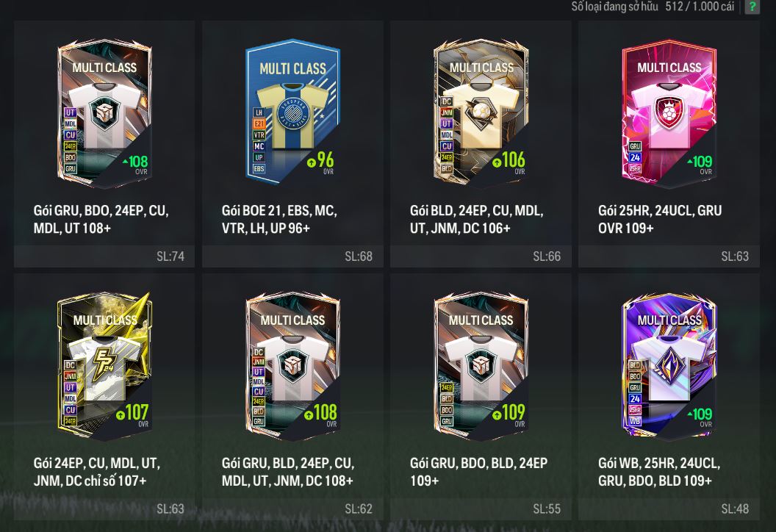Open pack titled Gói GRU, BDO, 24EP, CU, MDL, UT 108+
776x532 pixels.
[x=101, y=219]
